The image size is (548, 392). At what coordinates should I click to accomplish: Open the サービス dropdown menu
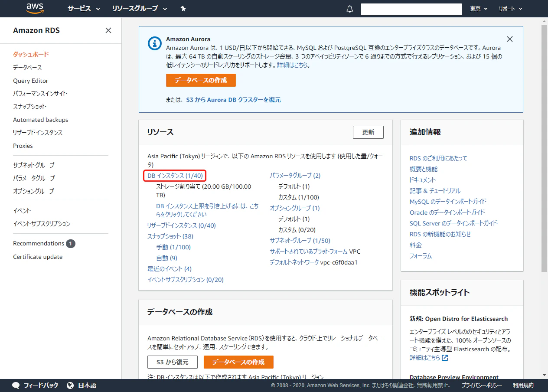[84, 9]
